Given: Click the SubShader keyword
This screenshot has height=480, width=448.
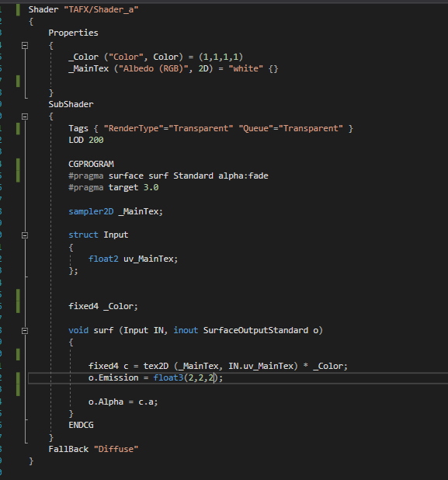Looking at the screenshot, I should 71,104.
